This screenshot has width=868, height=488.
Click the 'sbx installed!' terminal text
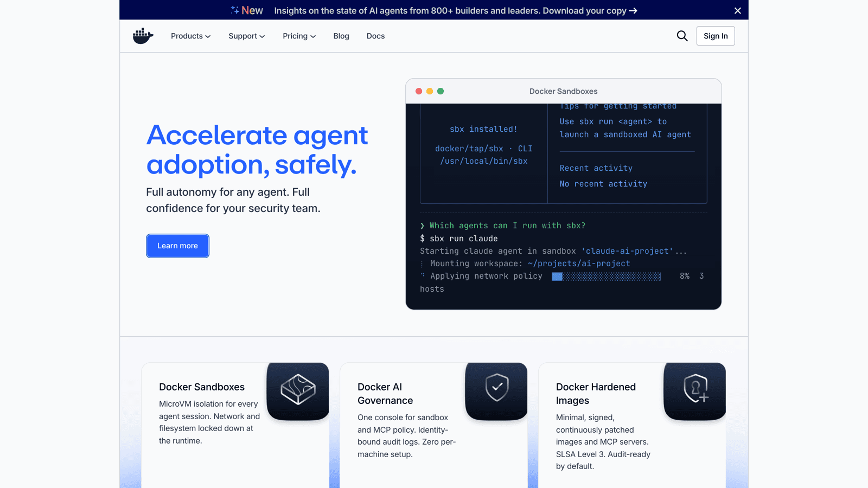click(x=483, y=129)
